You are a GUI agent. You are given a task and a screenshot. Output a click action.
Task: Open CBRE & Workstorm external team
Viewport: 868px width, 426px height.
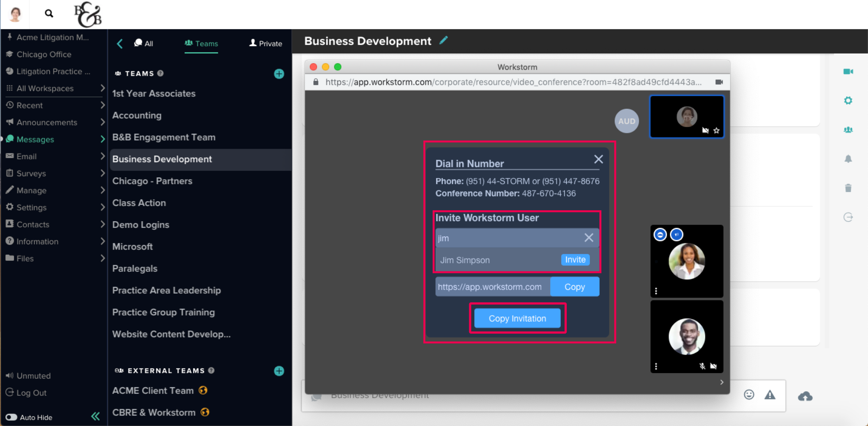point(154,412)
